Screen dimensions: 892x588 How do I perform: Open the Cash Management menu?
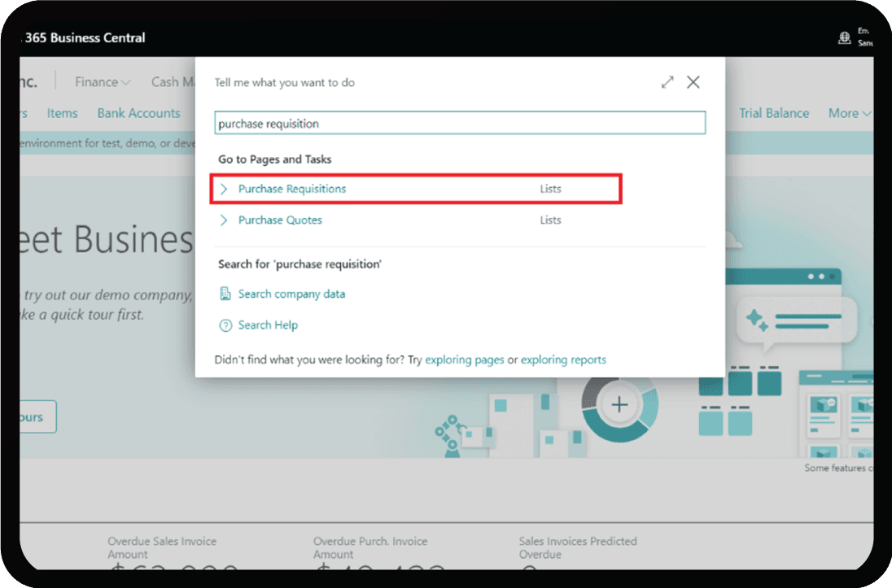tap(173, 81)
